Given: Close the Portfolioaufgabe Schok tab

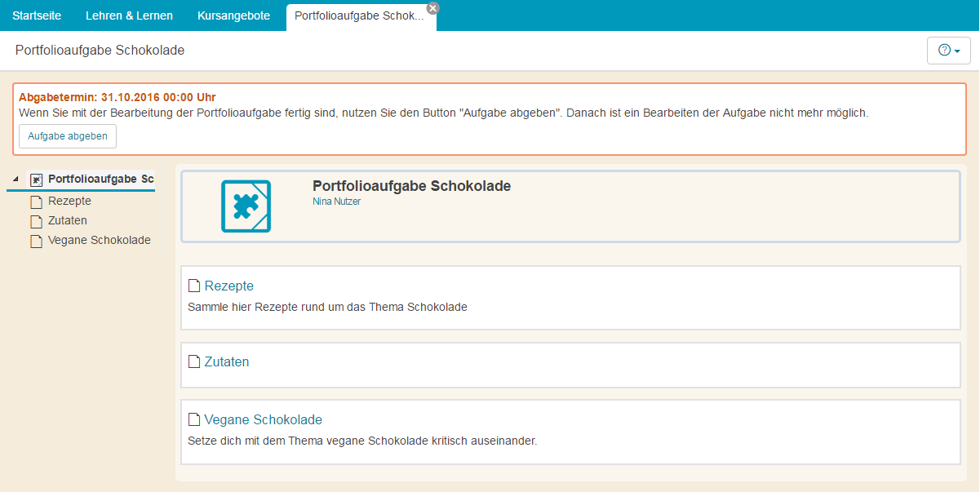Looking at the screenshot, I should point(432,7).
